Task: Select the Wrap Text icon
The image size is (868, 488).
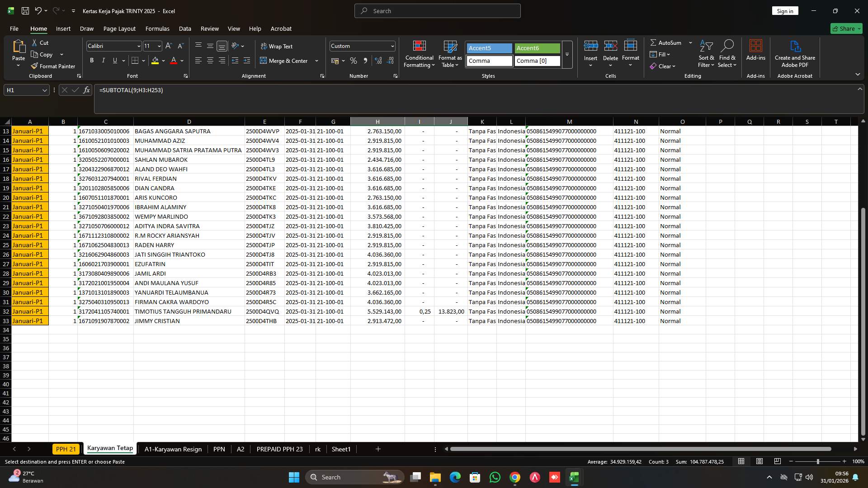Action: 277,46
